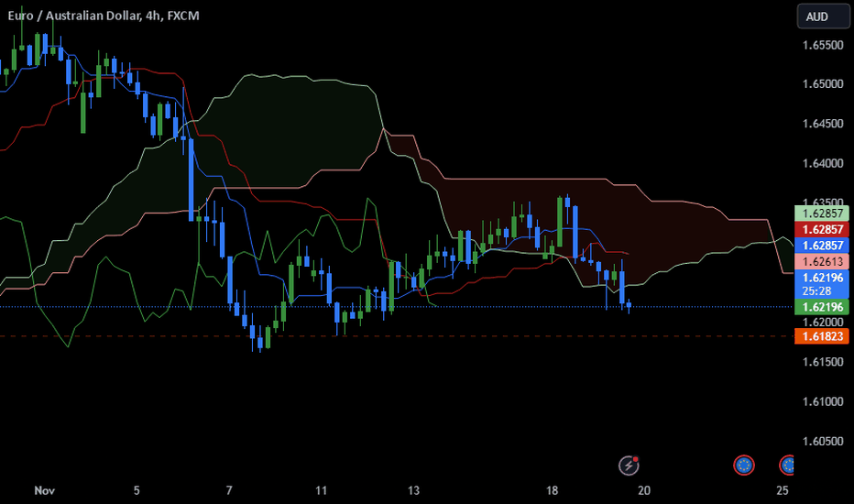Click the Nov date label
854x504 pixels.
[x=44, y=490]
